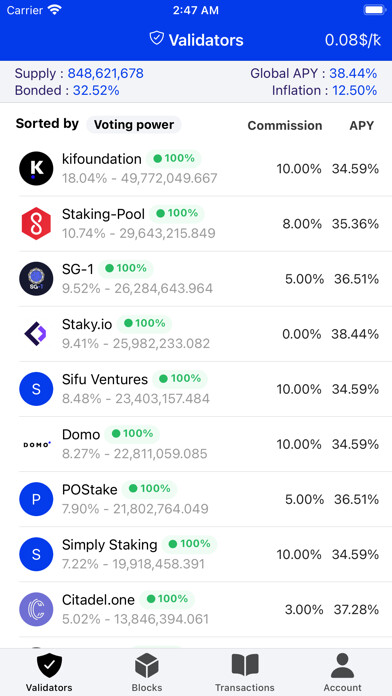Go to the Account tab
The width and height of the screenshot is (392, 696).
pyautogui.click(x=342, y=672)
